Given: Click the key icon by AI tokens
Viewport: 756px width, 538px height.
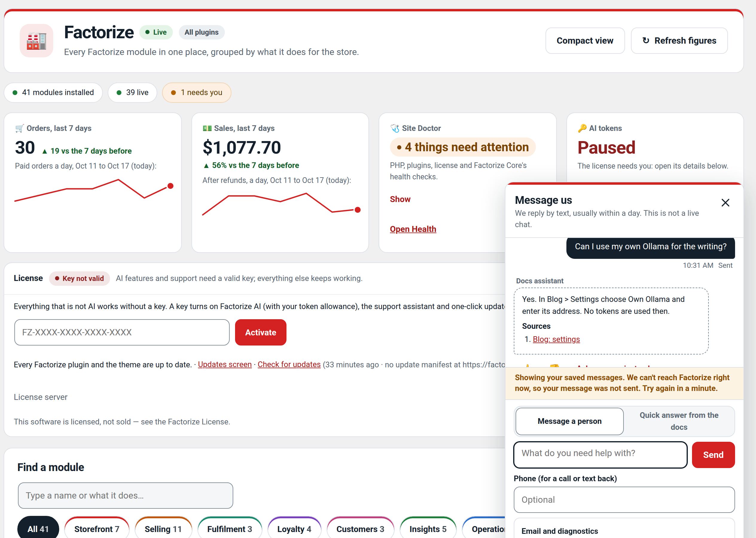Looking at the screenshot, I should coord(582,128).
